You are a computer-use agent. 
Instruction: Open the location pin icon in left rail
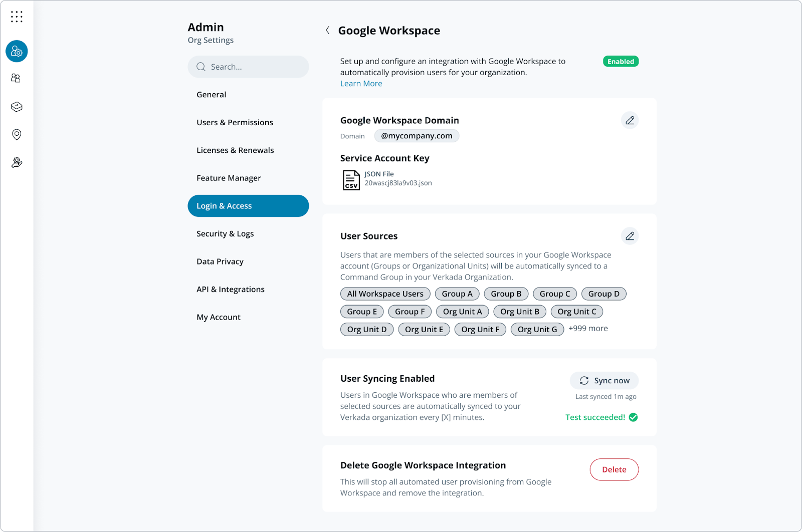coord(17,134)
